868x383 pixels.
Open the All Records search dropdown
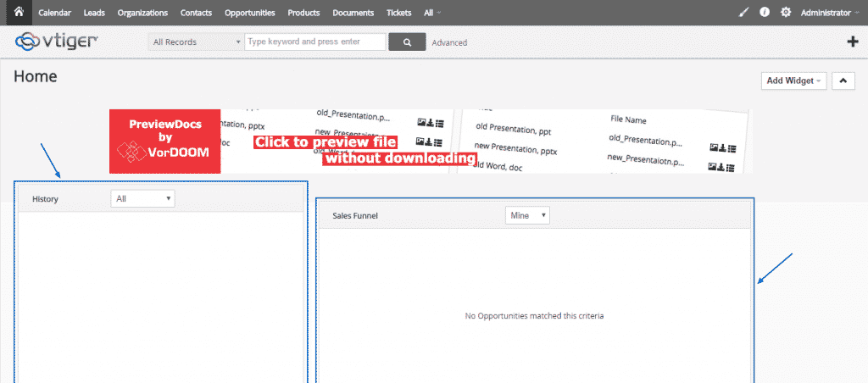click(196, 42)
